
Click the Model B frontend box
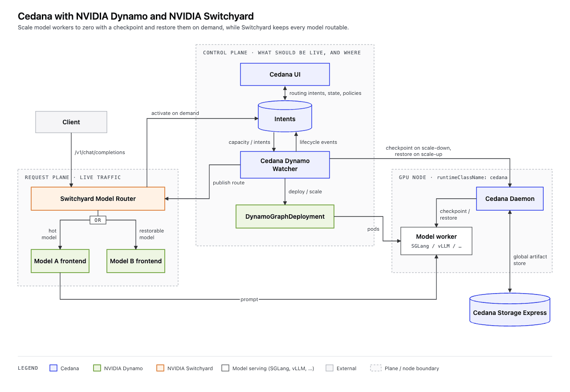(x=136, y=261)
